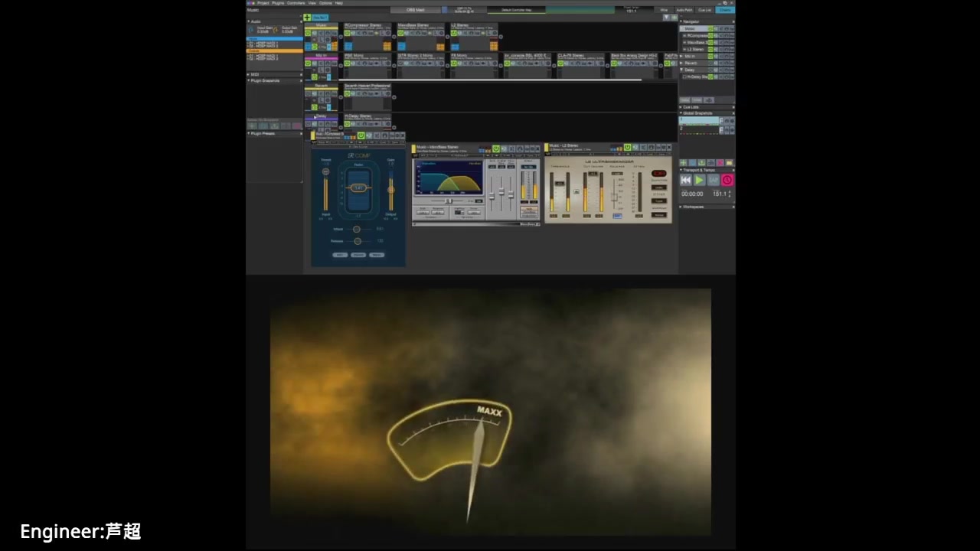Click the pink delete snapshot icon
This screenshot has width=980, height=551.
720,163
